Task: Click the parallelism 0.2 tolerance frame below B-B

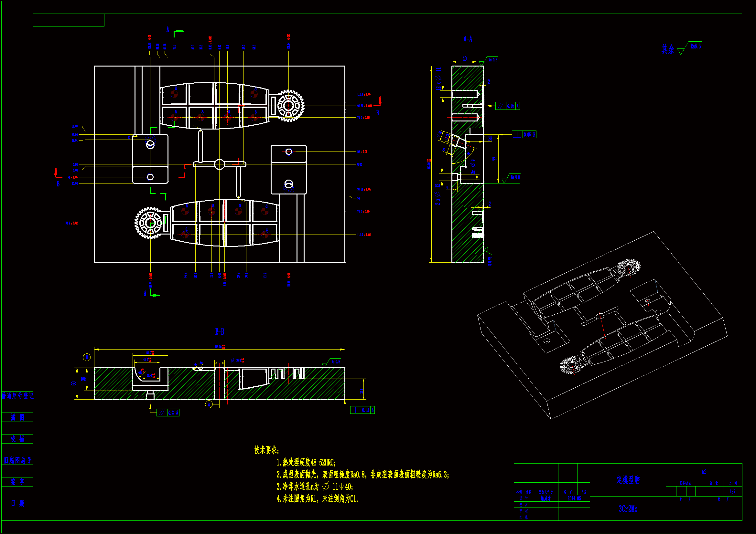Action: point(168,413)
